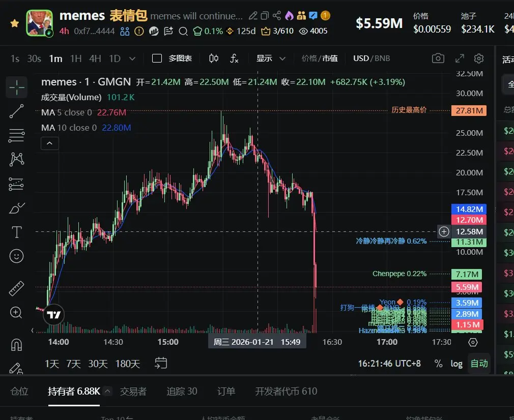Image resolution: width=514 pixels, height=420 pixels.
Task: Toggle 自动 auto scale
Action: [479, 364]
